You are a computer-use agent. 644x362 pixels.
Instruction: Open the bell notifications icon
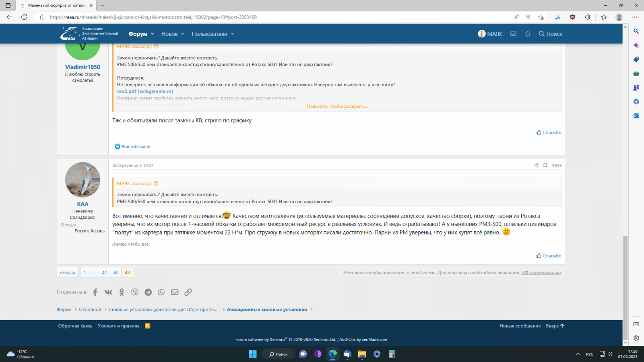point(527,34)
